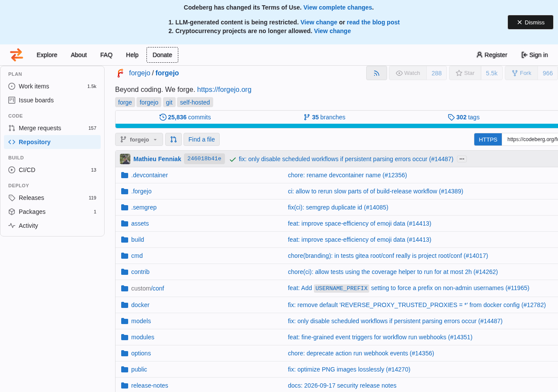Image resolution: width=558 pixels, height=392 pixels.
Task: Open the read the blog post link
Action: point(373,22)
